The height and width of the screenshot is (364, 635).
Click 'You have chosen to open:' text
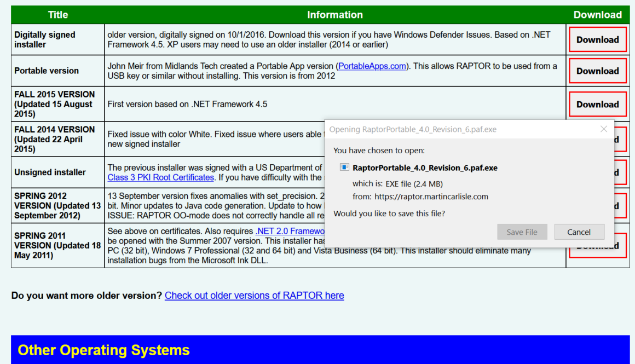coord(379,151)
